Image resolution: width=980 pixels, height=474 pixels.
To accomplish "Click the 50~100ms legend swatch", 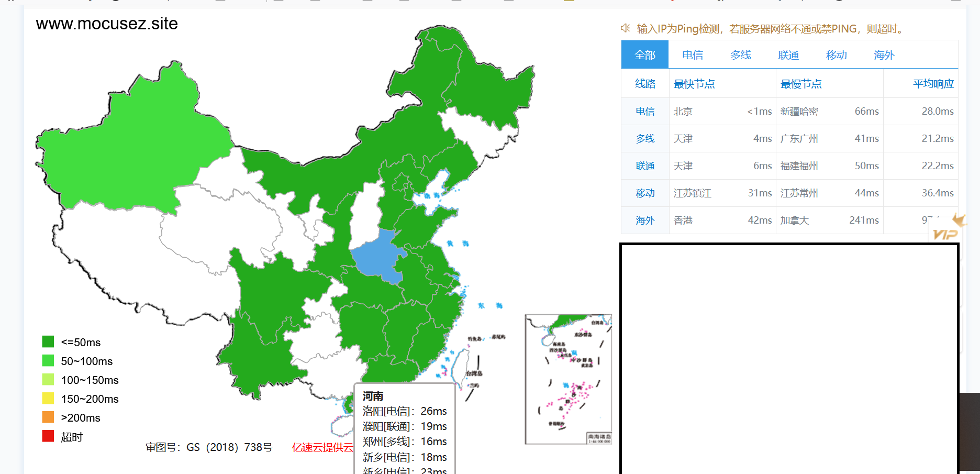I will point(48,360).
